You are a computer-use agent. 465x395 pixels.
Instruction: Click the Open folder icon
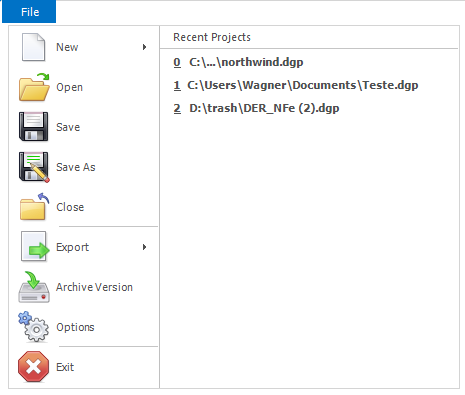click(34, 87)
